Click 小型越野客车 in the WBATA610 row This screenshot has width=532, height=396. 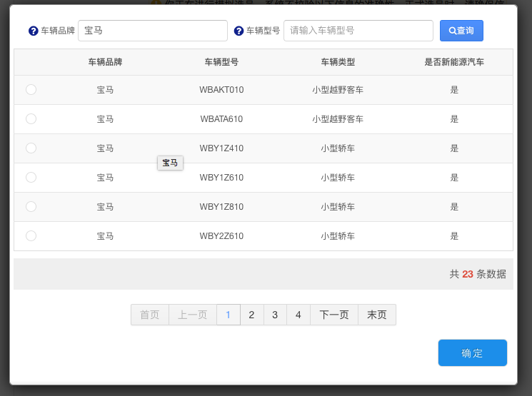click(338, 119)
